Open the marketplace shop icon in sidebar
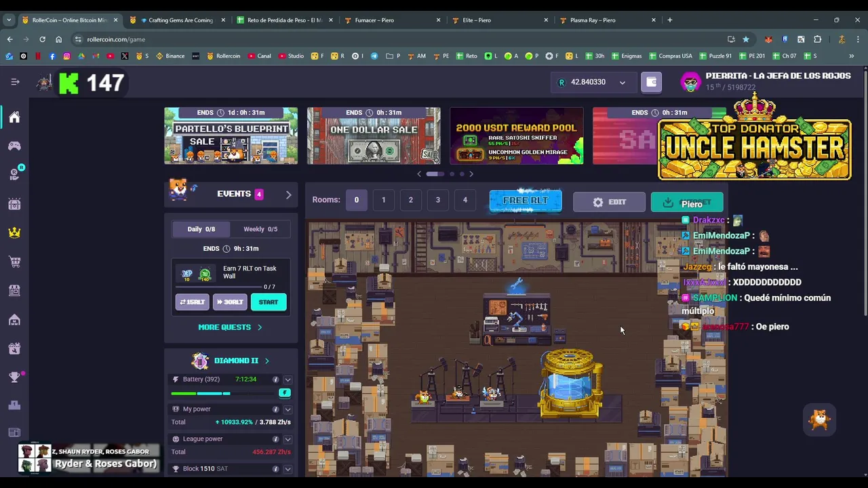 click(14, 290)
